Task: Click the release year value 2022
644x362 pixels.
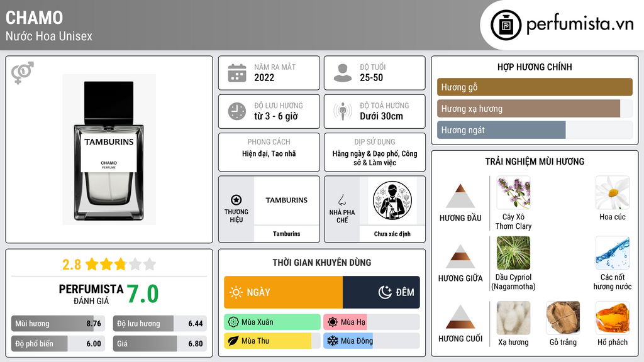Action: click(264, 77)
